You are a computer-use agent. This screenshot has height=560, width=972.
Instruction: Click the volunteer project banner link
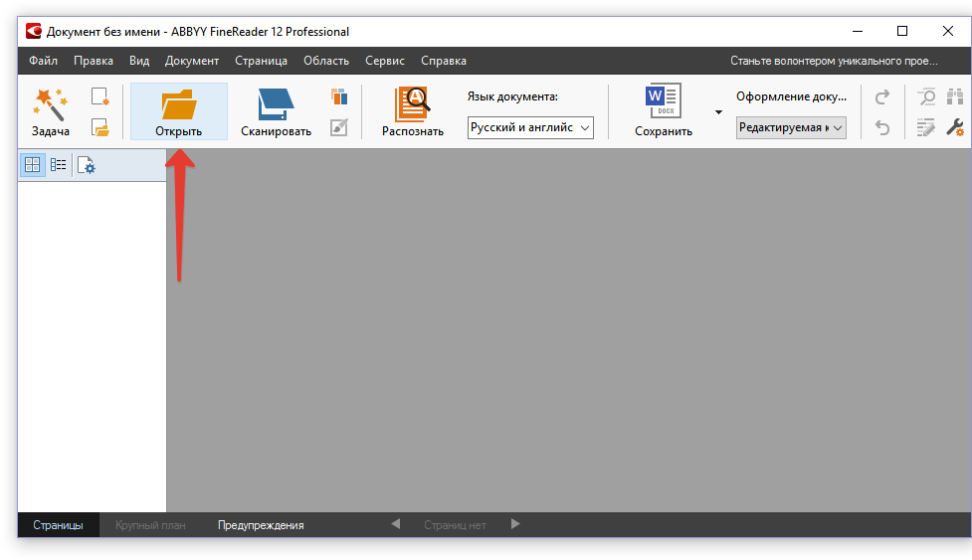point(834,61)
